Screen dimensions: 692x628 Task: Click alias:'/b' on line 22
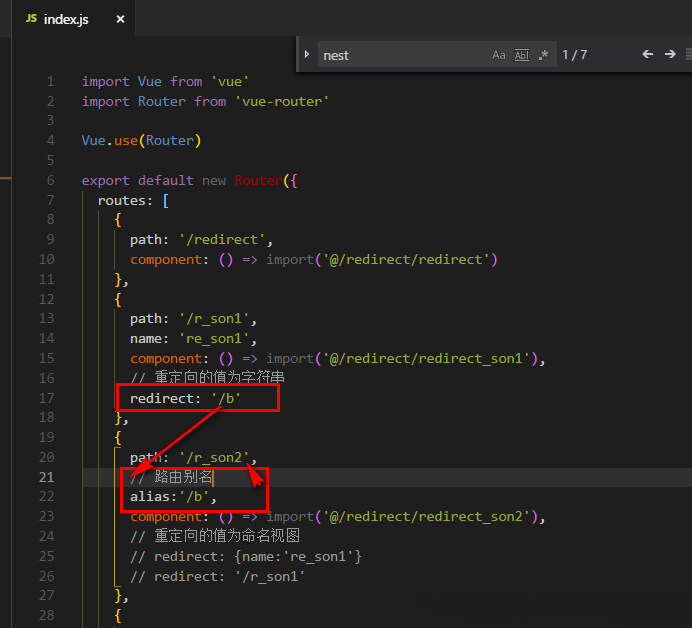173,497
